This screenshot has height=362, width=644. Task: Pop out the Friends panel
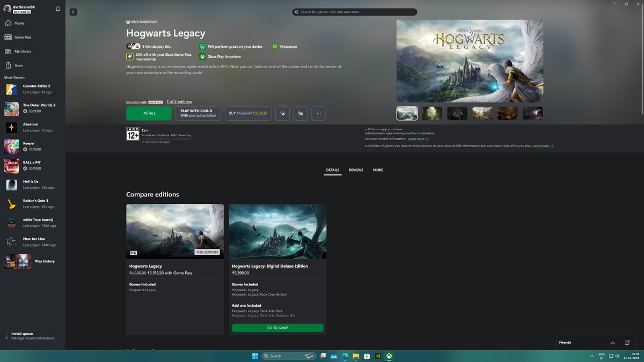(x=627, y=343)
